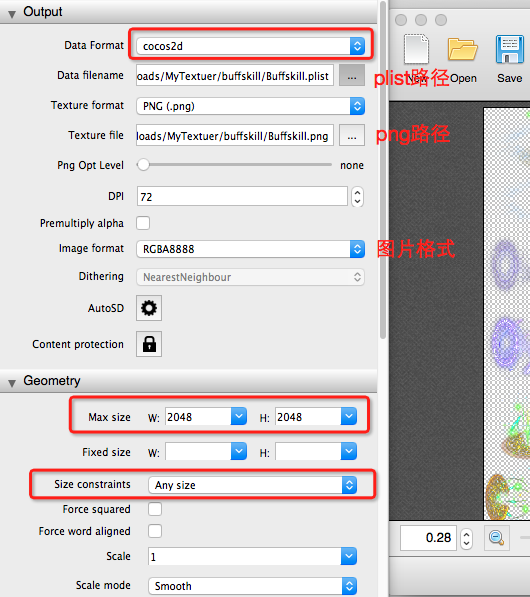Click the sprite sheet preview canvas
This screenshot has height=597, width=530.
coord(507,313)
